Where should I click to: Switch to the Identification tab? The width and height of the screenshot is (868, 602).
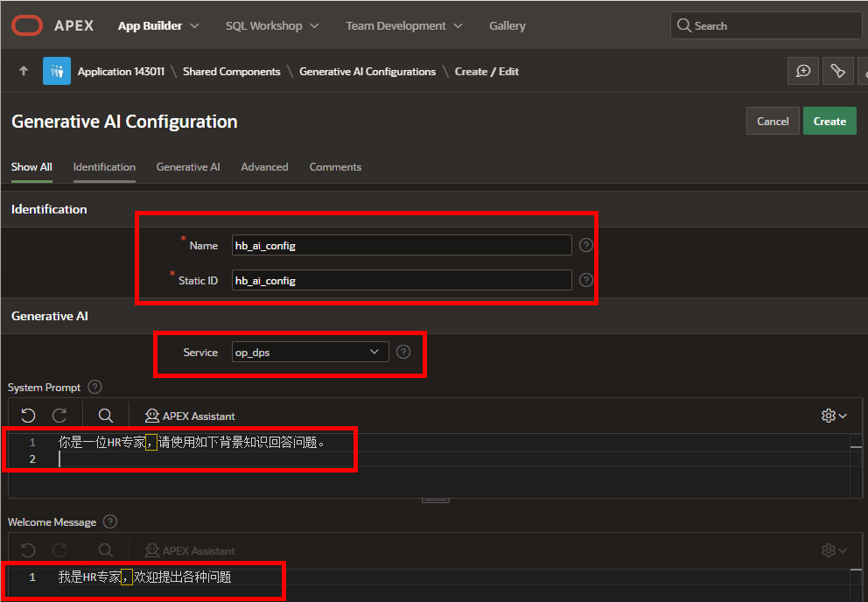(x=104, y=167)
